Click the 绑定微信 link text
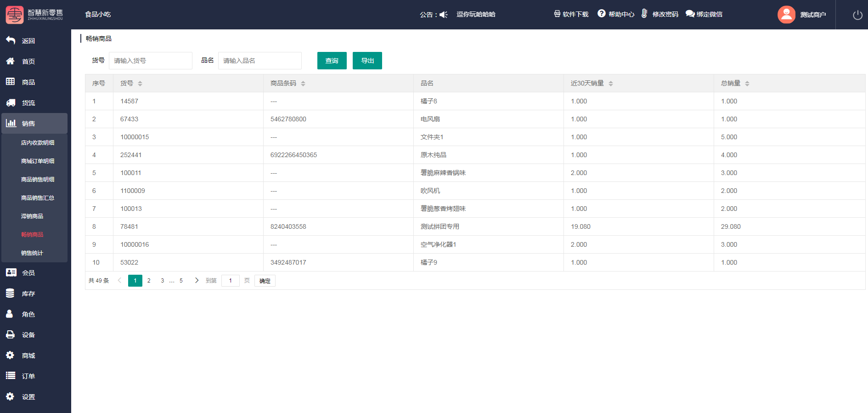Image resolution: width=868 pixels, height=413 pixels. click(710, 14)
